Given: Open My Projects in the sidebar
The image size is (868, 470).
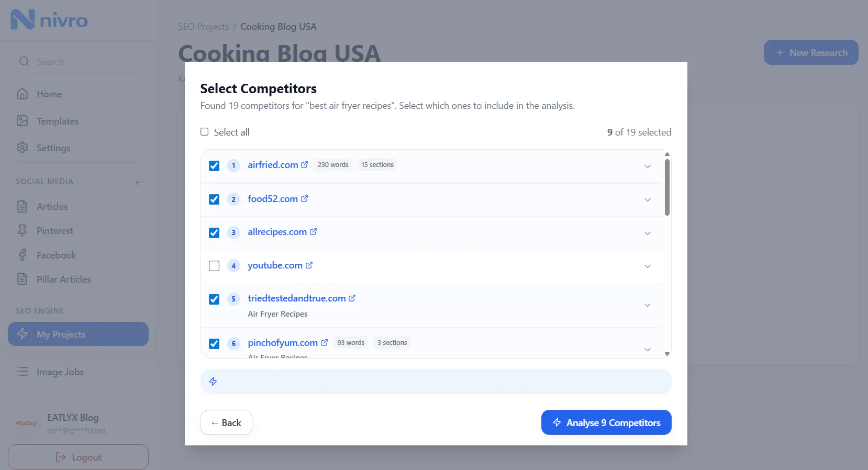Looking at the screenshot, I should pyautogui.click(x=78, y=334).
